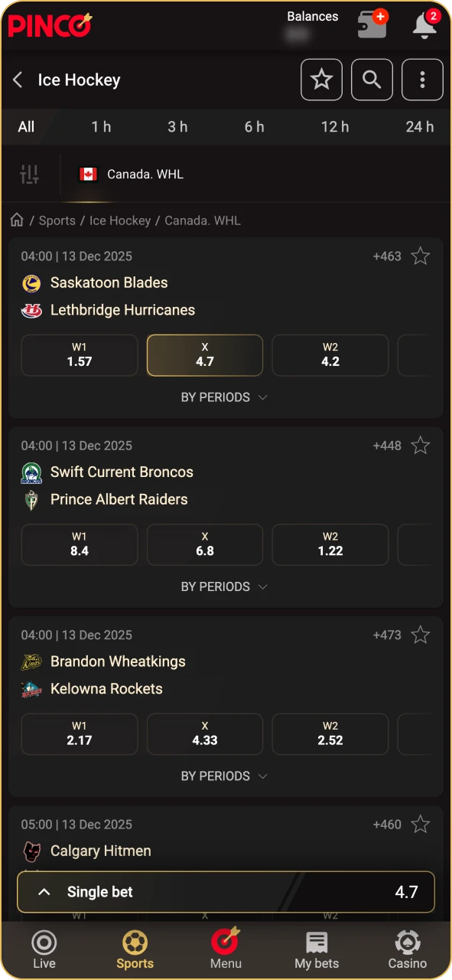
Task: Open the odds filter settings icon
Action: (29, 174)
